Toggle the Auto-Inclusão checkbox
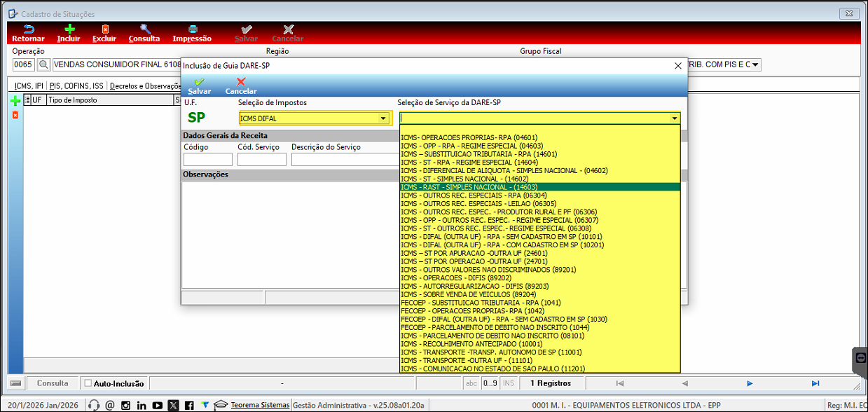The width and height of the screenshot is (868, 412). [x=88, y=383]
